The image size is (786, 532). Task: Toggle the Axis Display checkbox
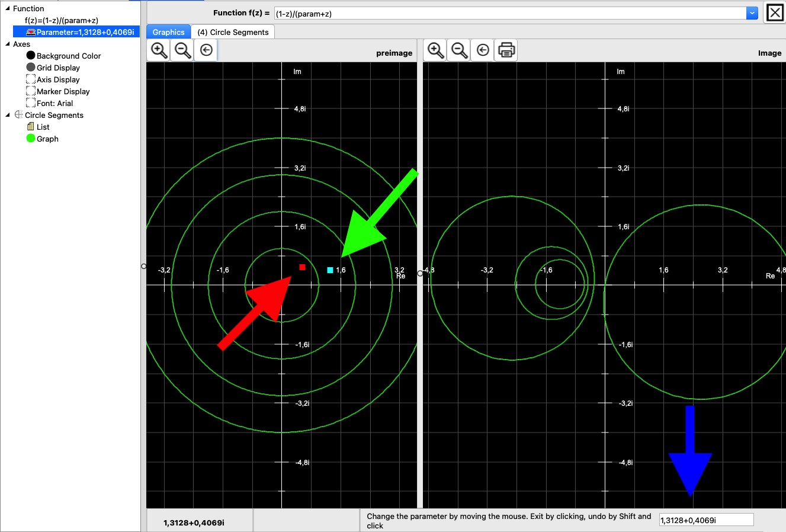[x=31, y=79]
